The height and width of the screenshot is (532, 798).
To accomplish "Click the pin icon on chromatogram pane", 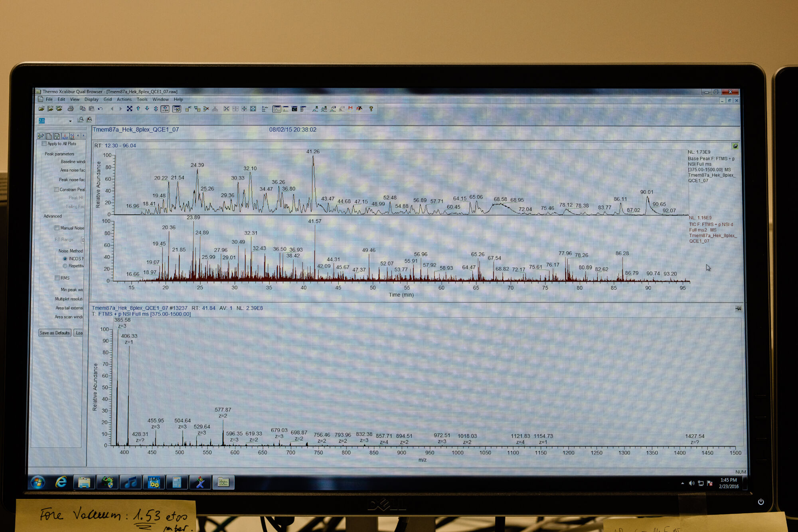I will coord(735,146).
